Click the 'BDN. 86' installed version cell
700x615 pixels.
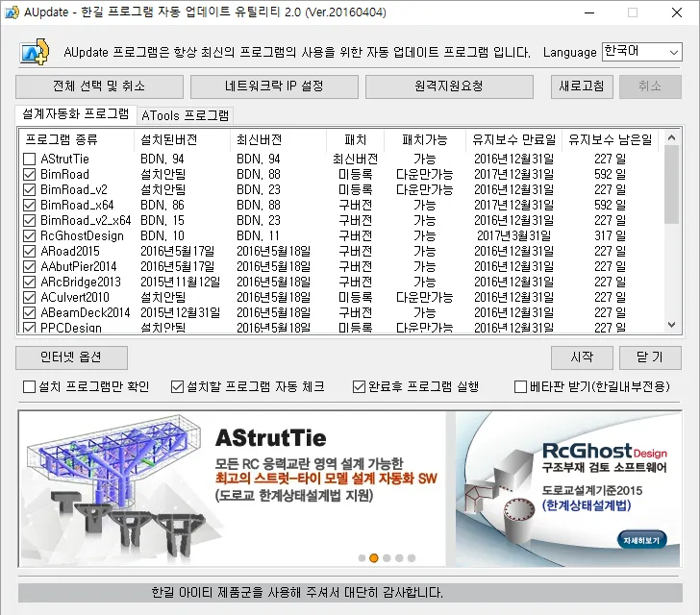click(x=162, y=205)
